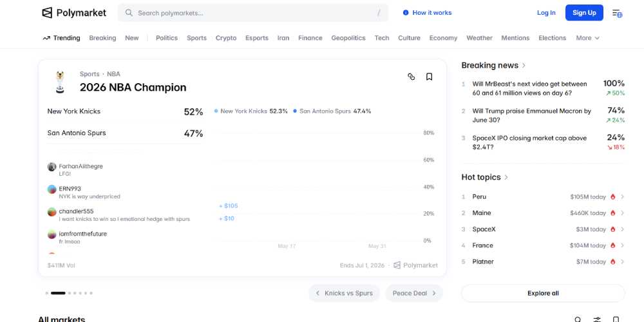This screenshot has height=322, width=644.
Task: Click the flame icon on SpaceX row
Action: [x=613, y=229]
